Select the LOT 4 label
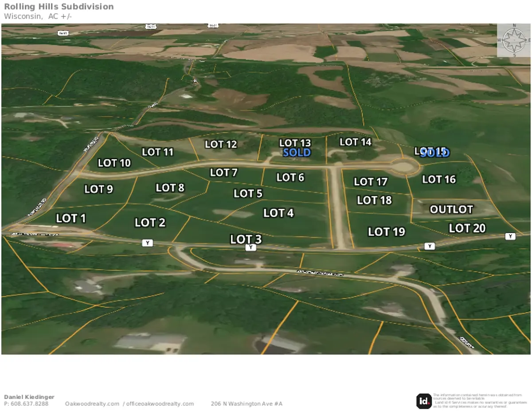 [278, 213]
